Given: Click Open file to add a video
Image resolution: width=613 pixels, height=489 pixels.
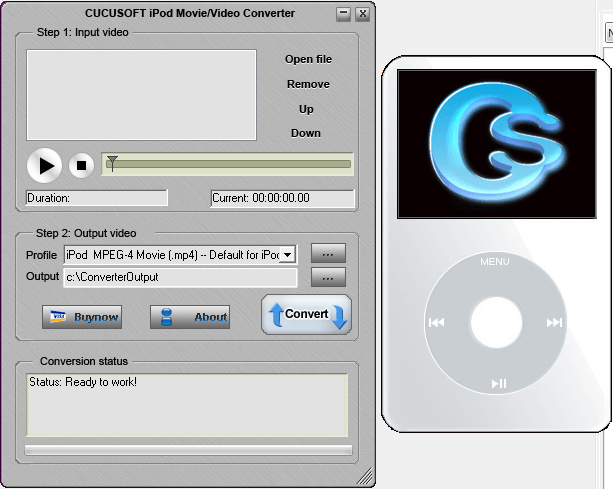Looking at the screenshot, I should pyautogui.click(x=308, y=59).
